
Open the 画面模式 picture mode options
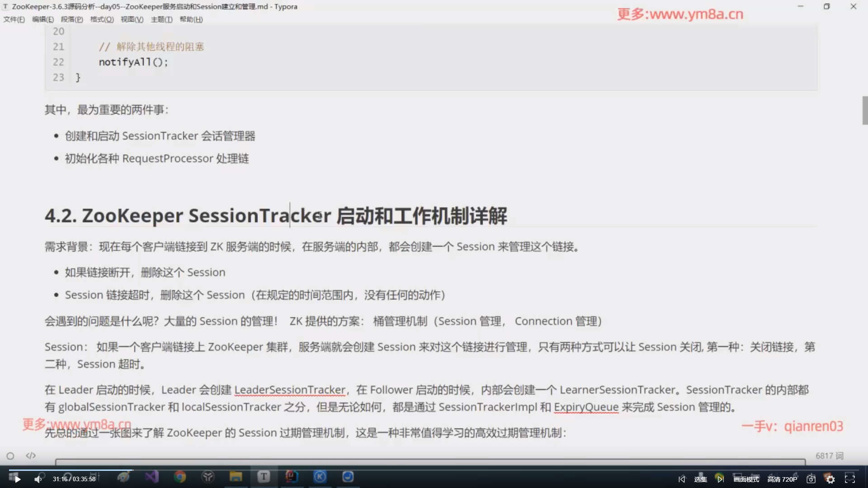pos(746,479)
